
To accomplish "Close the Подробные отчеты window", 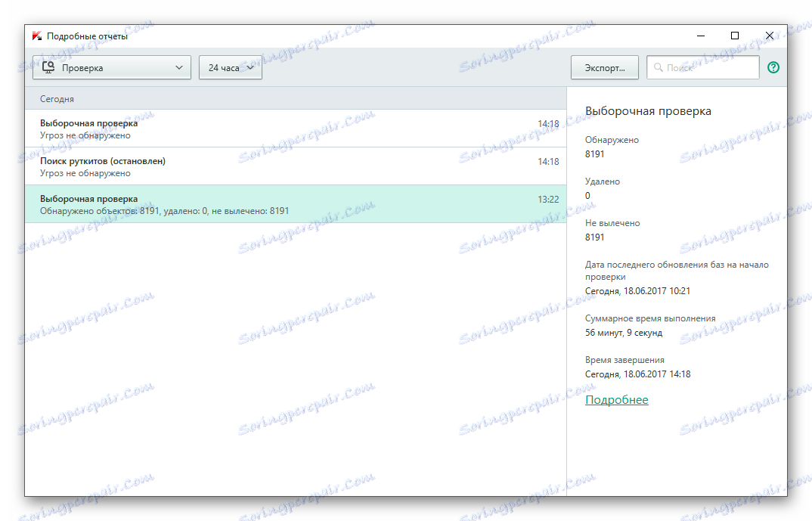I will [x=770, y=36].
